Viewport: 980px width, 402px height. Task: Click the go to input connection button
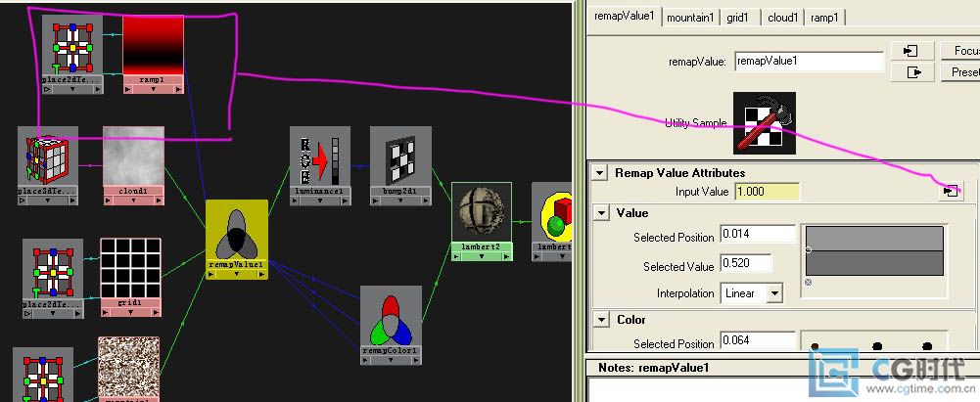coord(912,51)
